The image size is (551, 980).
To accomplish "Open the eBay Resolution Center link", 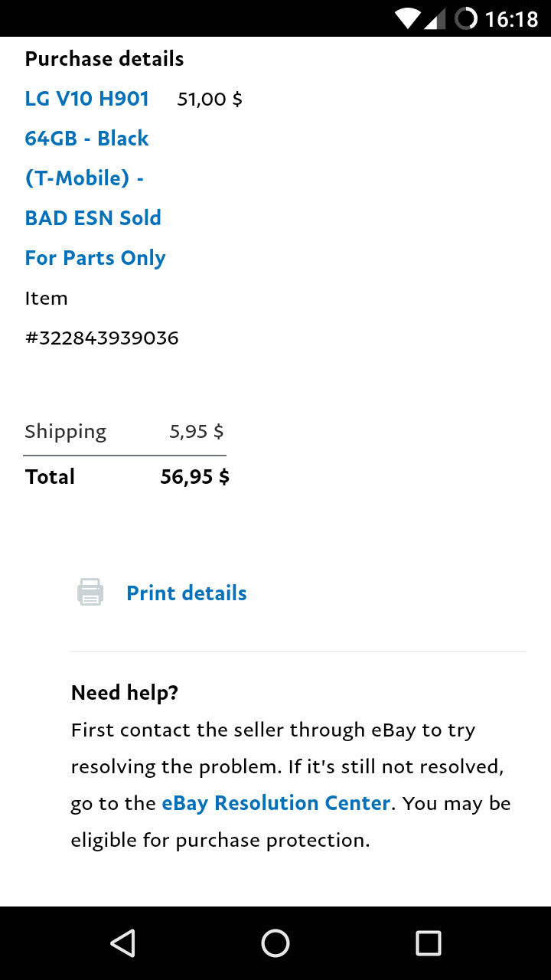I will pyautogui.click(x=275, y=803).
